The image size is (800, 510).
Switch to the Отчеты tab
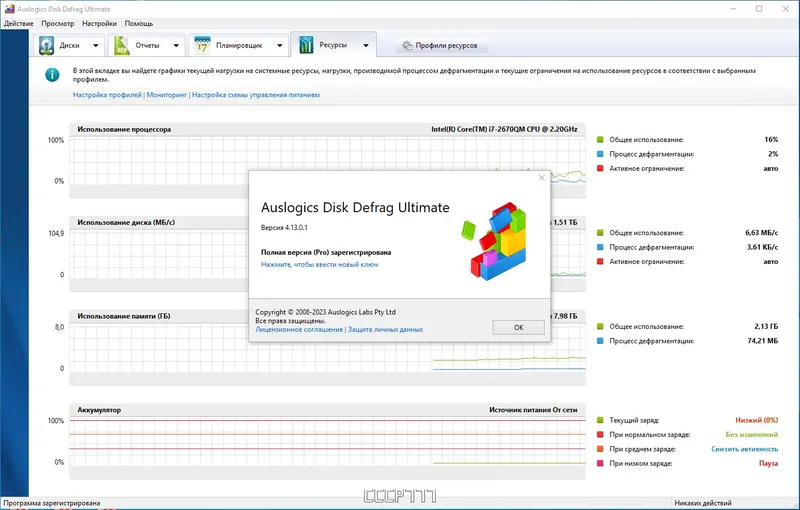pyautogui.click(x=147, y=45)
